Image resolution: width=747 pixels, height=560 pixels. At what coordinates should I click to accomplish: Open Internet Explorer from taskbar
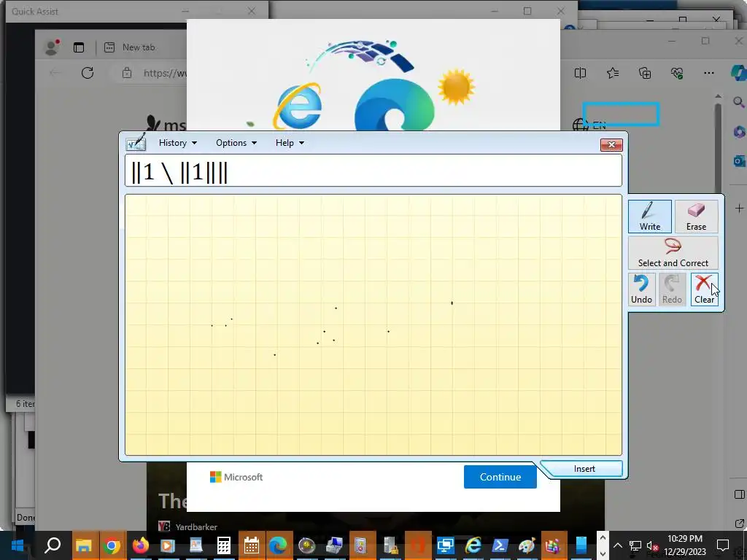(x=473, y=545)
